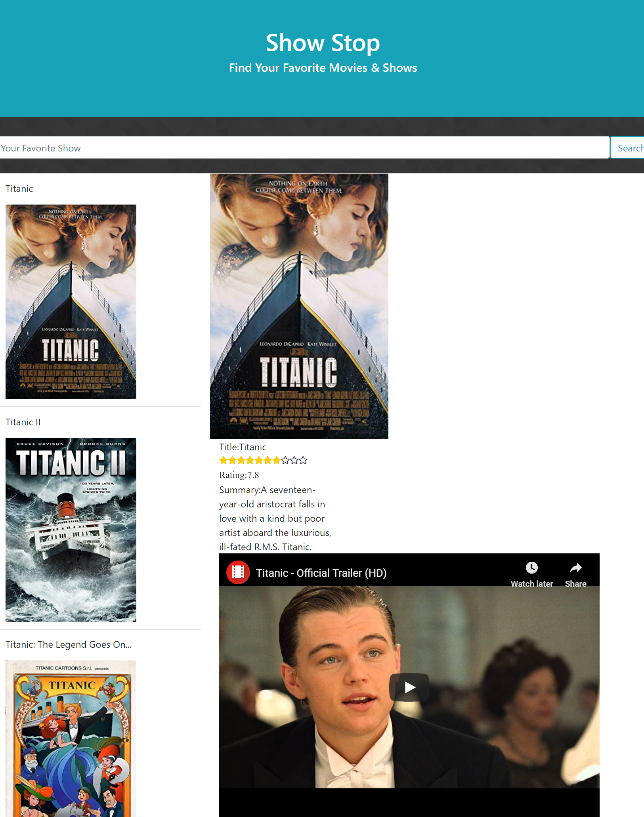This screenshot has width=644, height=817.
Task: Select Titanic: The Legend Goes On poster
Action: point(71,739)
